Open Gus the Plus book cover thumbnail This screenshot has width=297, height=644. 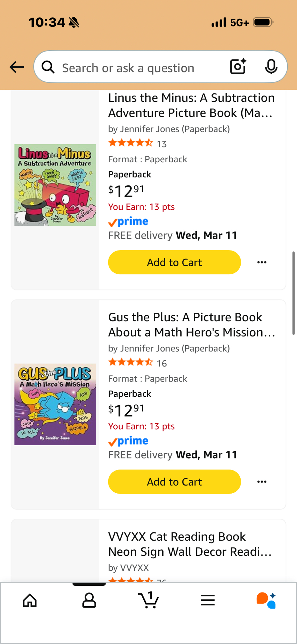point(55,404)
